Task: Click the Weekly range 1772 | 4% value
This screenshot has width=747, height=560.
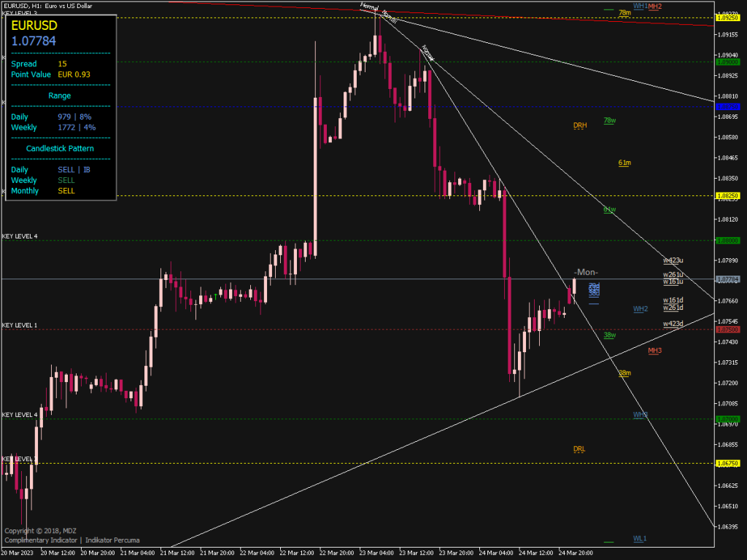Action: [x=77, y=127]
